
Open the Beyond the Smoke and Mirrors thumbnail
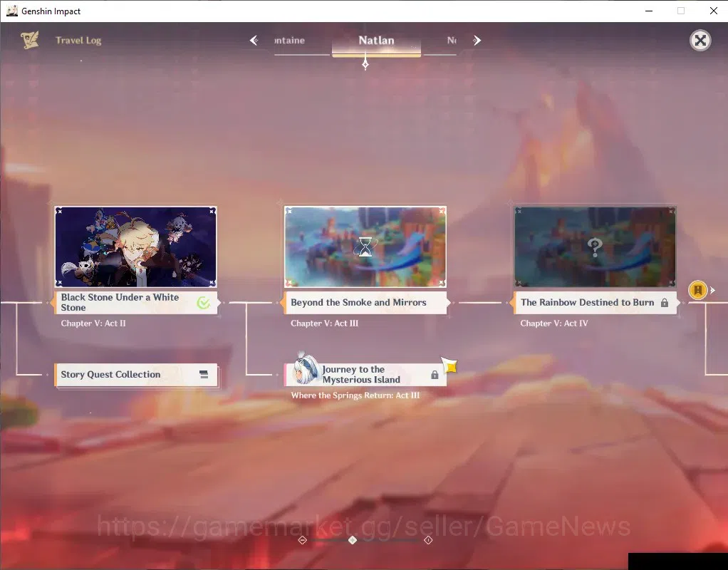tap(365, 247)
